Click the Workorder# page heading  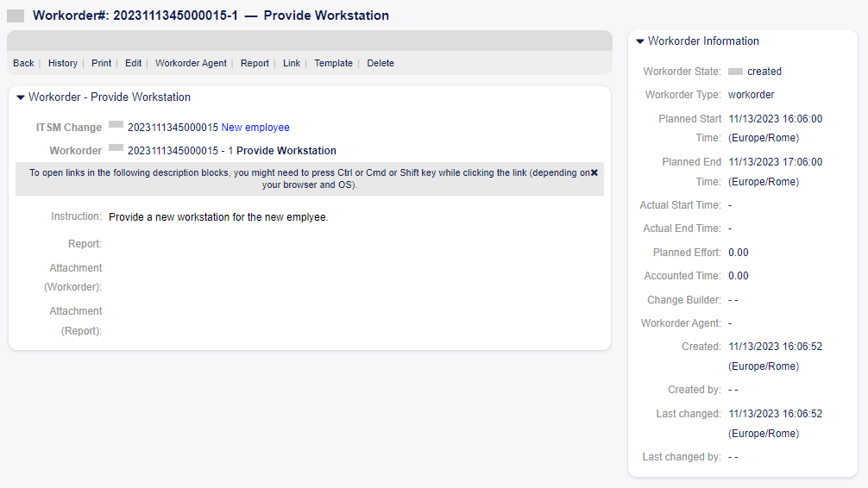click(211, 16)
